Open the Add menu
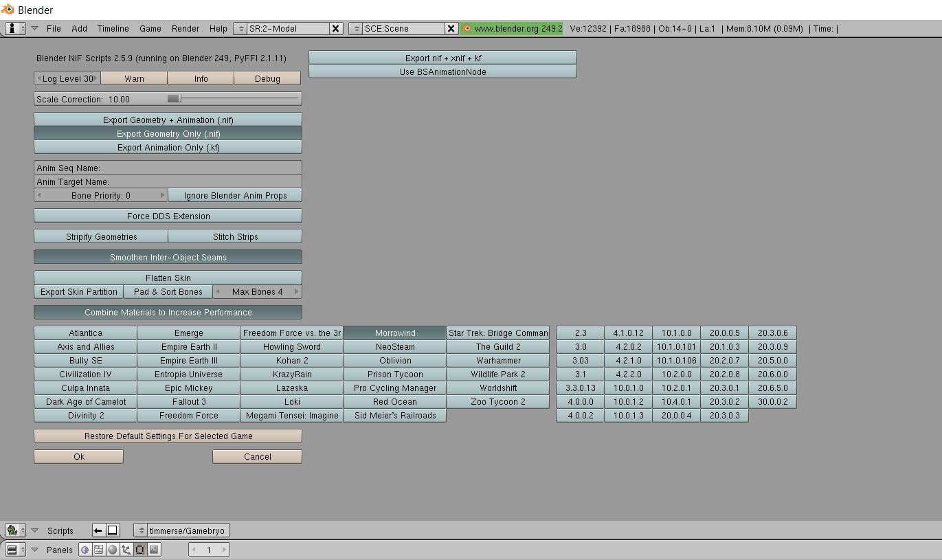 (x=80, y=29)
